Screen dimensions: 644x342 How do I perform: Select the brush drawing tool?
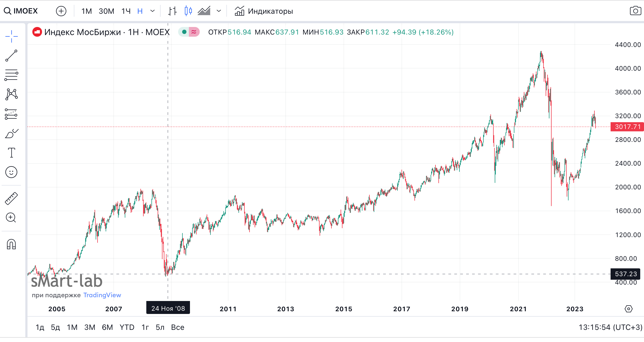pos(11,133)
